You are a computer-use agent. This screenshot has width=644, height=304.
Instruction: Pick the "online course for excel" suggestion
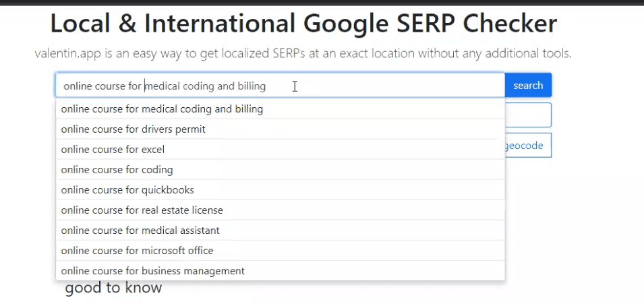[x=280, y=149]
